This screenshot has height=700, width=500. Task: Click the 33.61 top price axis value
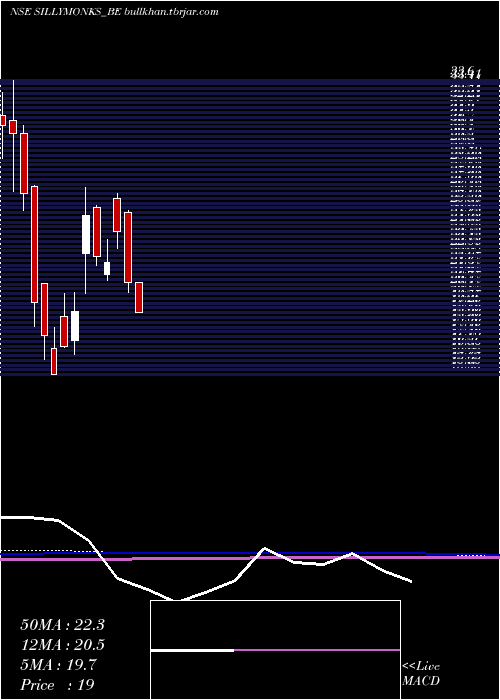465,71
